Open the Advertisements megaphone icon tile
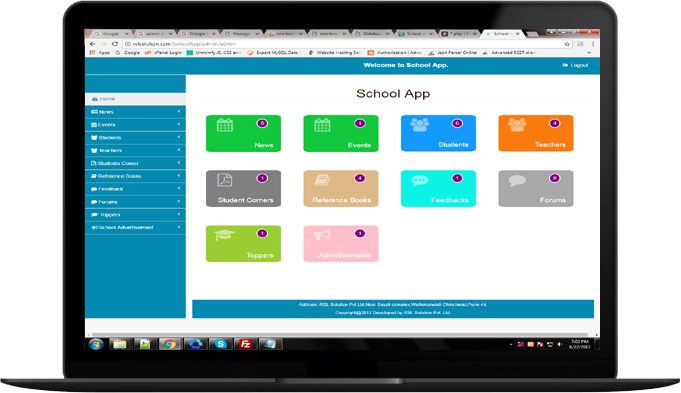The height and width of the screenshot is (393, 681). pyautogui.click(x=322, y=235)
